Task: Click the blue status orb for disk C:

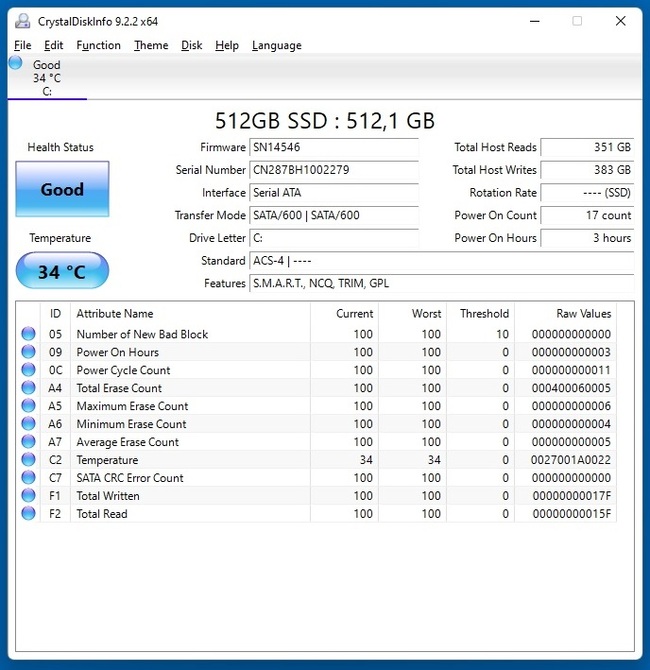Action: [x=15, y=63]
